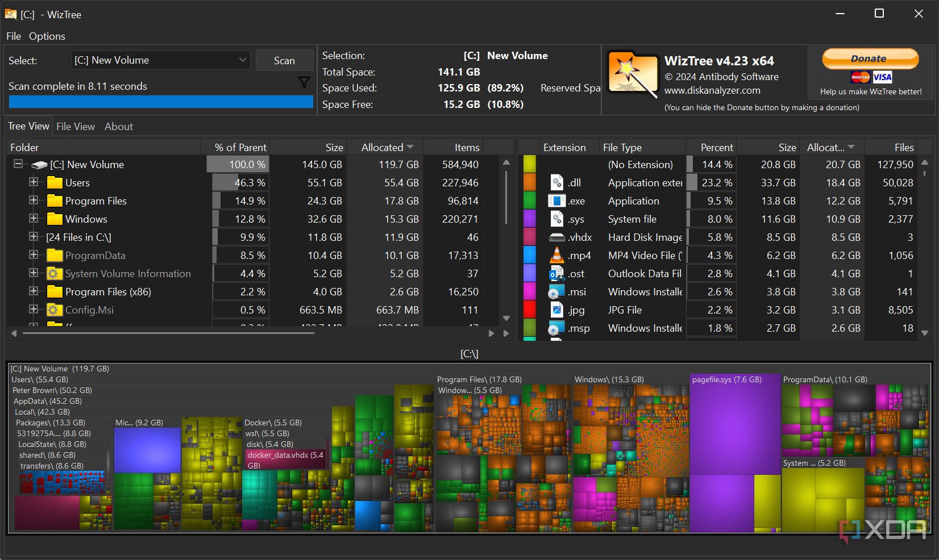Click the Program Files (x86) folder icon
The image size is (939, 560).
(55, 291)
